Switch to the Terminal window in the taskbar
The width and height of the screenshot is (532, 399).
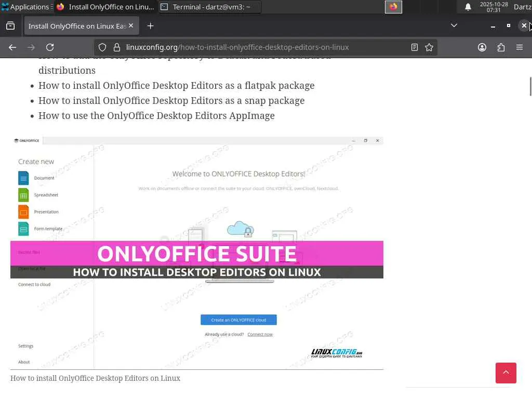click(210, 7)
